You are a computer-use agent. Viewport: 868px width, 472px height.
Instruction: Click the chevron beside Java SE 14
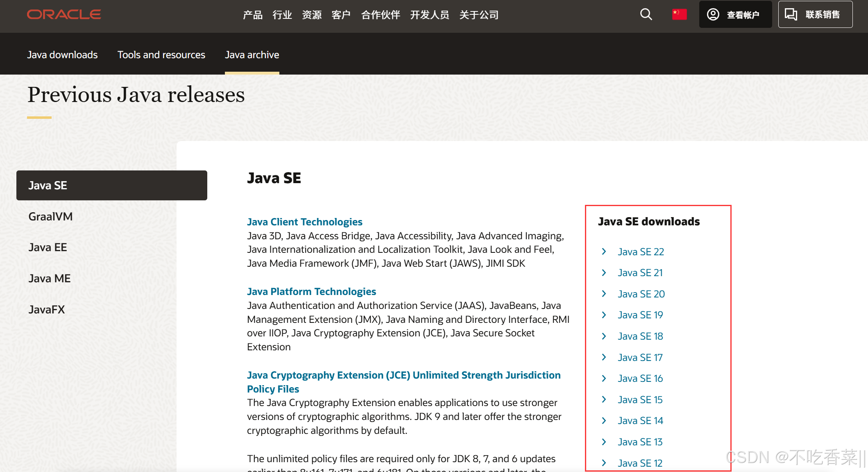[x=604, y=420]
